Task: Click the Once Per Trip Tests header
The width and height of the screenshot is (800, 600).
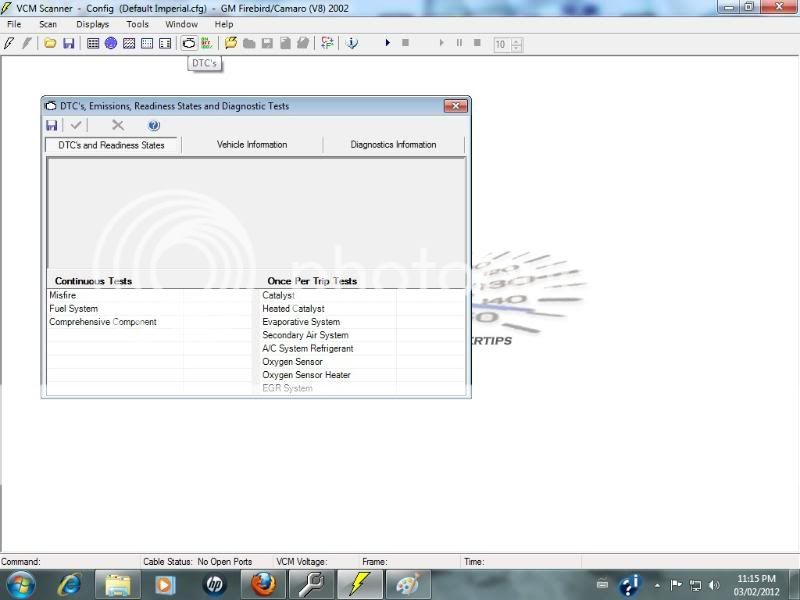Action: [x=312, y=281]
